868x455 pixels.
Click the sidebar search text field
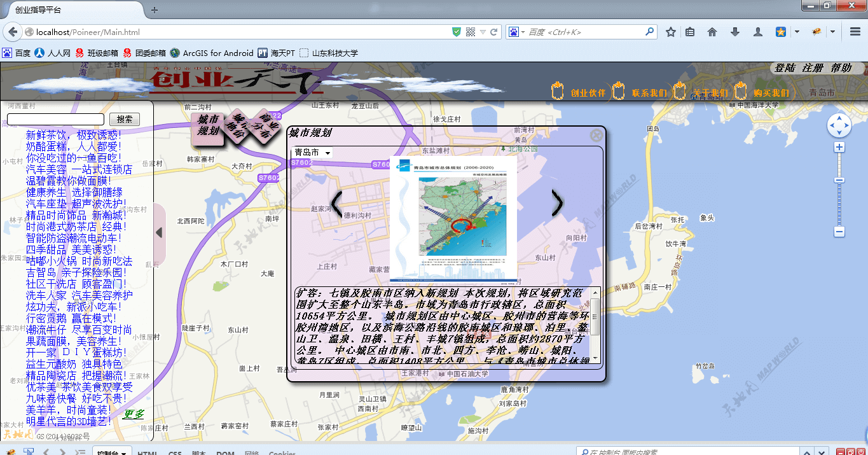click(55, 119)
